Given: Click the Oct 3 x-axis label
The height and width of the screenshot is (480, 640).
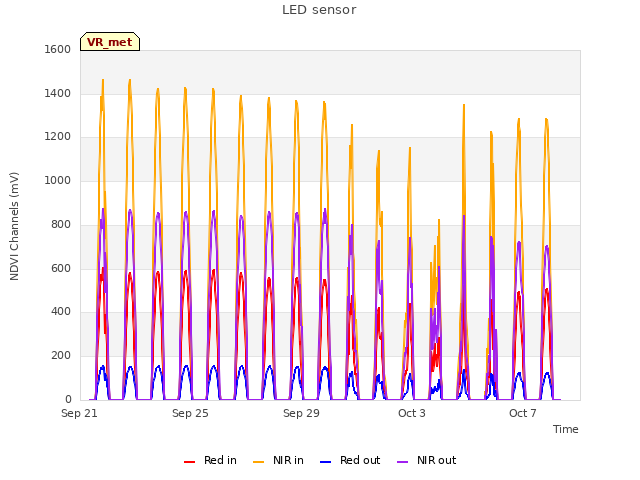Looking at the screenshot, I should [412, 413].
